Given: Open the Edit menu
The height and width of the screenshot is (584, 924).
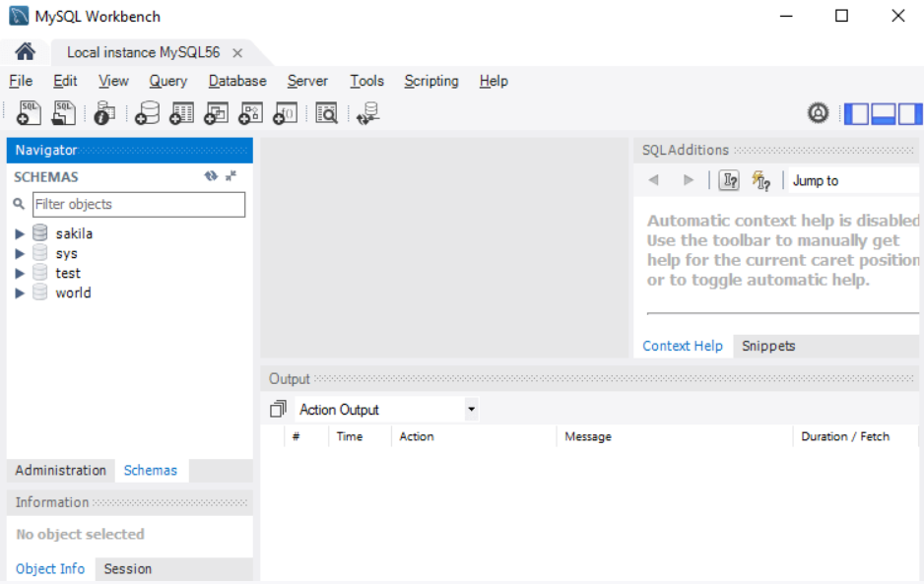Looking at the screenshot, I should [x=65, y=81].
